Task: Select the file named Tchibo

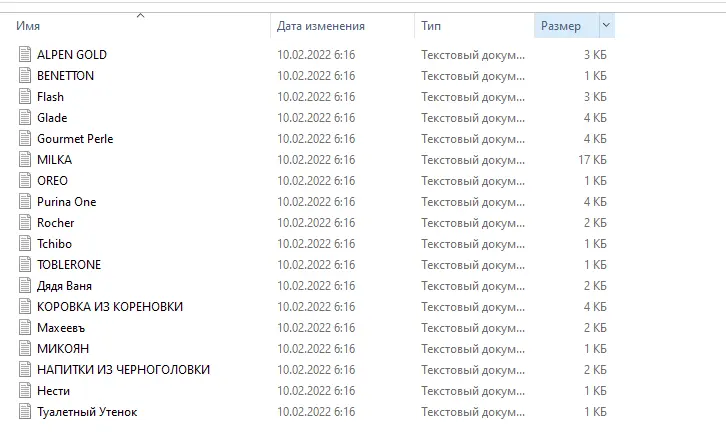Action: click(54, 244)
